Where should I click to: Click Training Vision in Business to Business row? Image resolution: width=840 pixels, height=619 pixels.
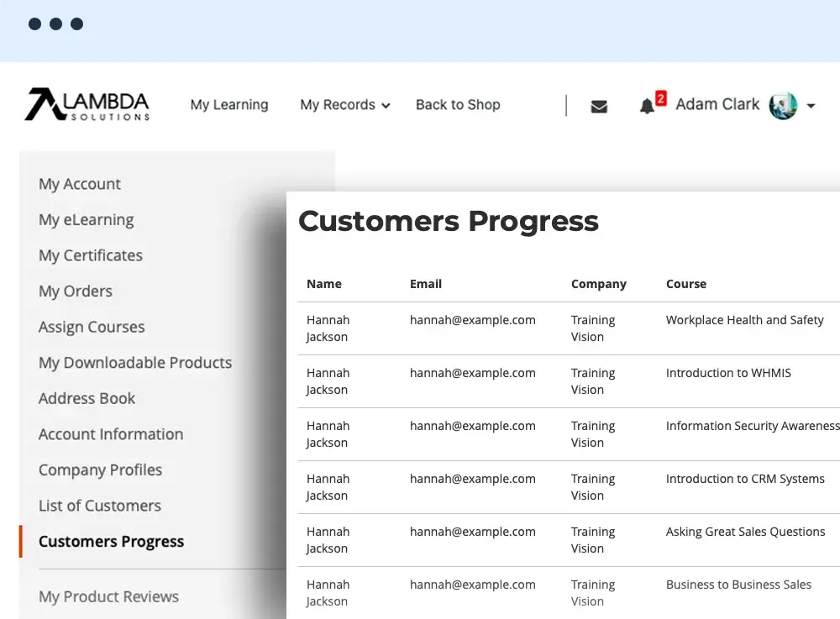tap(593, 593)
